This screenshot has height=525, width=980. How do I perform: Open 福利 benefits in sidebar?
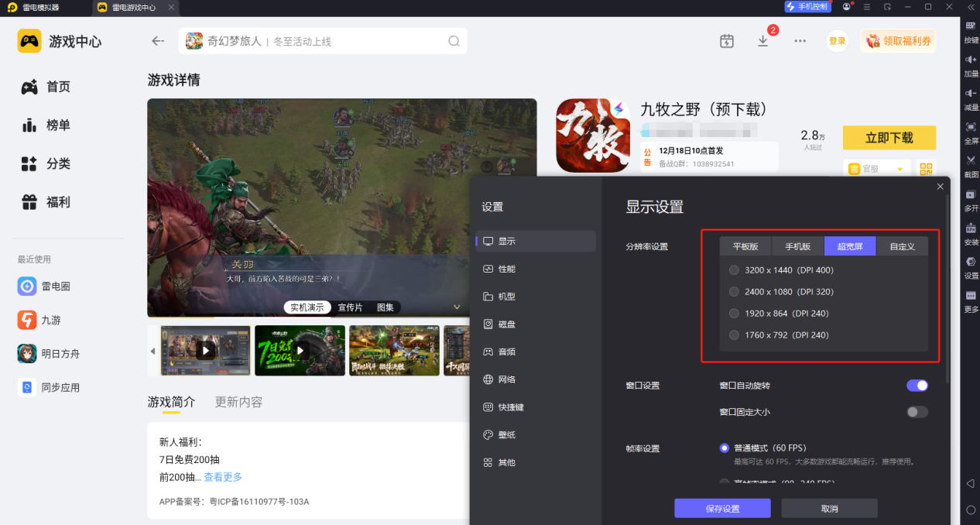[x=46, y=202]
